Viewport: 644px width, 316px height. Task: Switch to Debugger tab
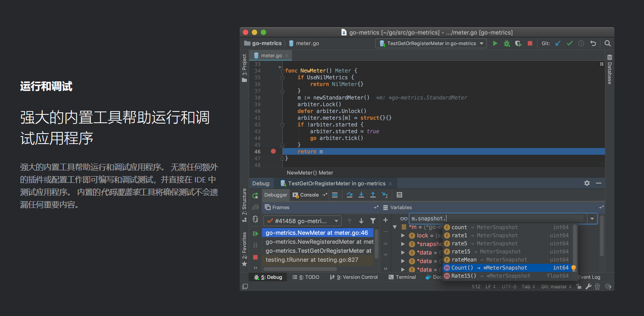[x=276, y=195]
